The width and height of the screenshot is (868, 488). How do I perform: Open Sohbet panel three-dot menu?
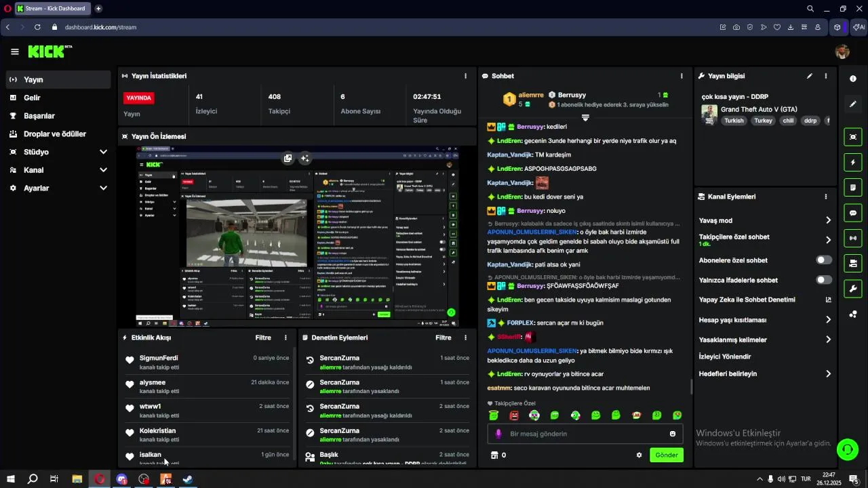click(682, 76)
